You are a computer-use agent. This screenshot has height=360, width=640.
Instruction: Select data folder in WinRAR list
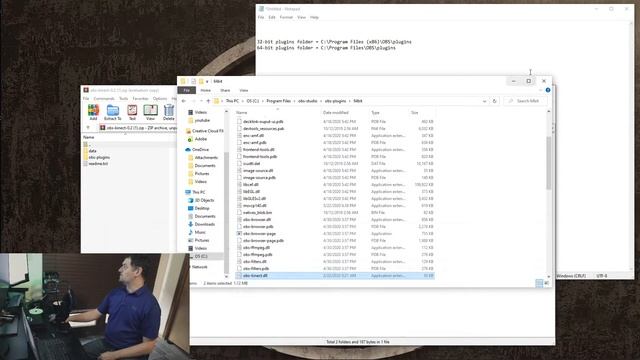(92, 151)
